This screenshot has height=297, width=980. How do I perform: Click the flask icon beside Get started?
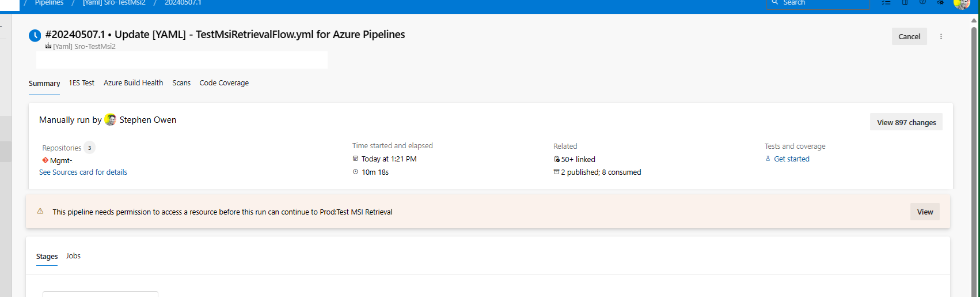(768, 159)
